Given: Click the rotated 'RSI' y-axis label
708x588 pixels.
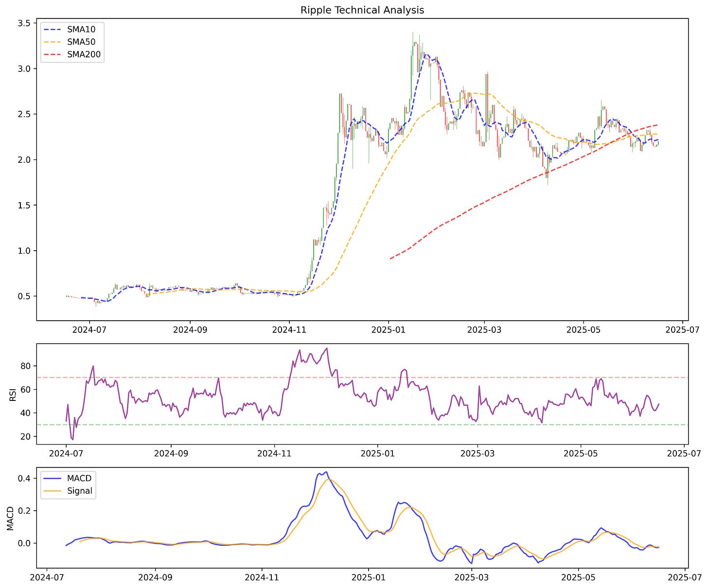Looking at the screenshot, I should (x=13, y=394).
